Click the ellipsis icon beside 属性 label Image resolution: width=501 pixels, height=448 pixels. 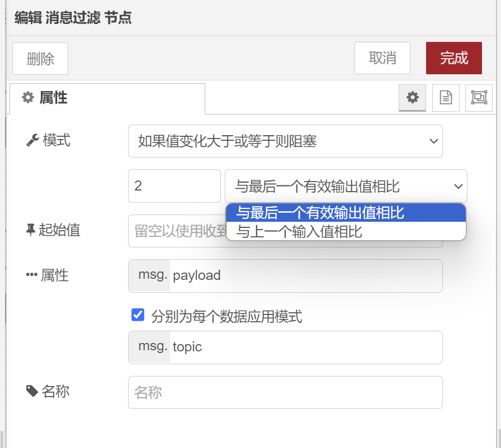tap(32, 275)
